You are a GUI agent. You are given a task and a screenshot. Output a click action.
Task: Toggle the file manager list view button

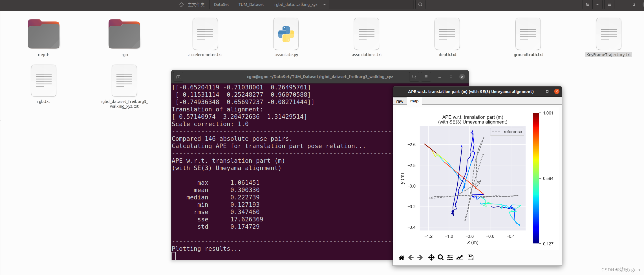click(588, 5)
